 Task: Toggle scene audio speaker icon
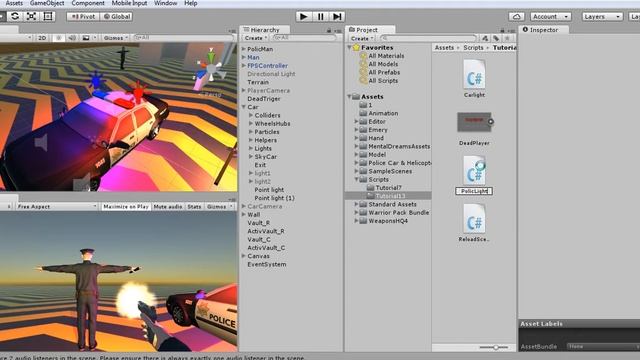point(72,38)
